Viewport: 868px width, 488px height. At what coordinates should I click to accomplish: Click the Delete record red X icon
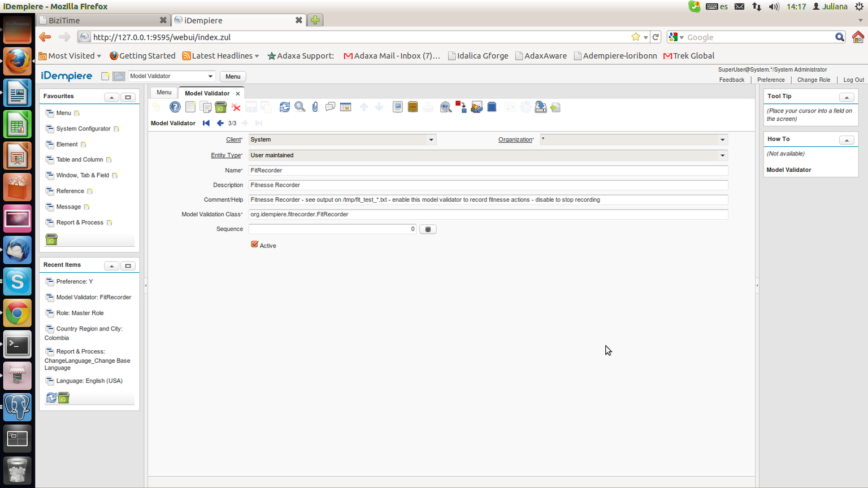[236, 107]
